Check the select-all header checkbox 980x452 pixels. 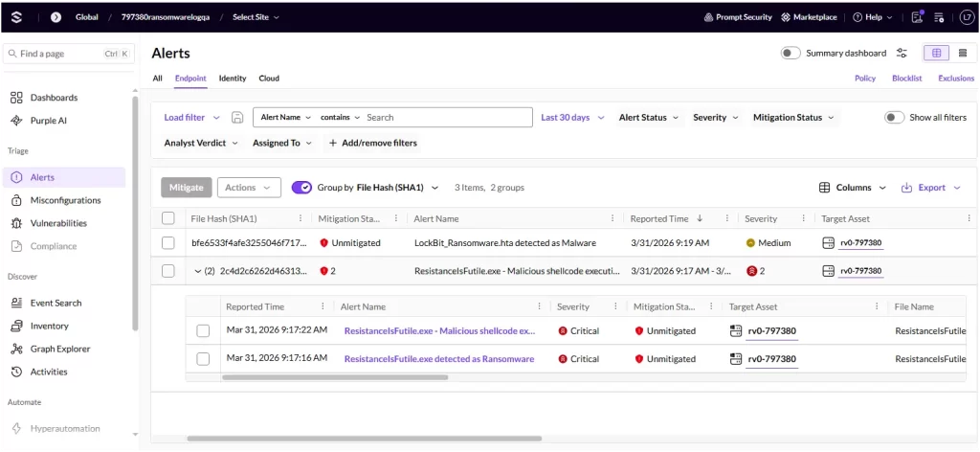point(168,218)
